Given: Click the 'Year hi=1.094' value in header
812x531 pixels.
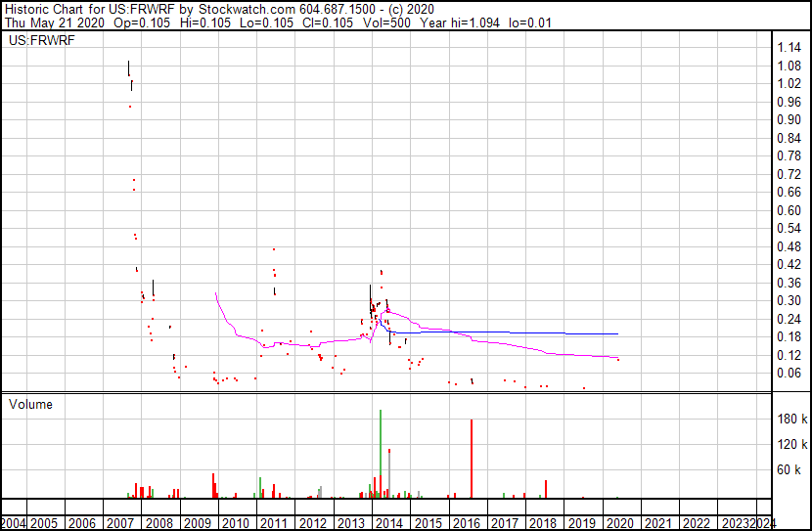Looking at the screenshot, I should coord(460,22).
